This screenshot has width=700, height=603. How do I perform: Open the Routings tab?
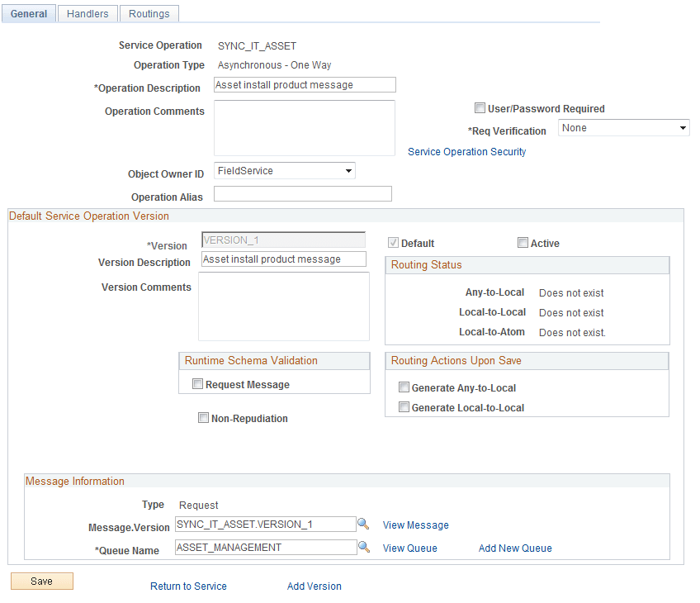(149, 13)
